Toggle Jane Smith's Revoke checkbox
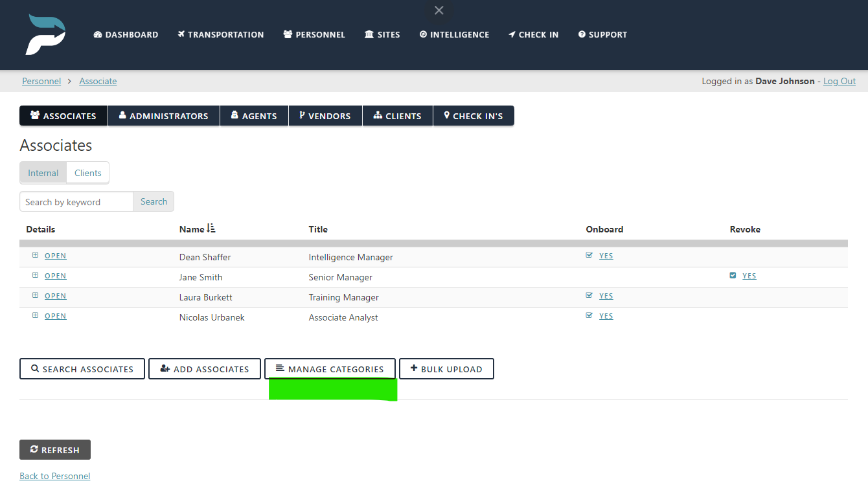Viewport: 868px width, 494px height. coord(733,275)
